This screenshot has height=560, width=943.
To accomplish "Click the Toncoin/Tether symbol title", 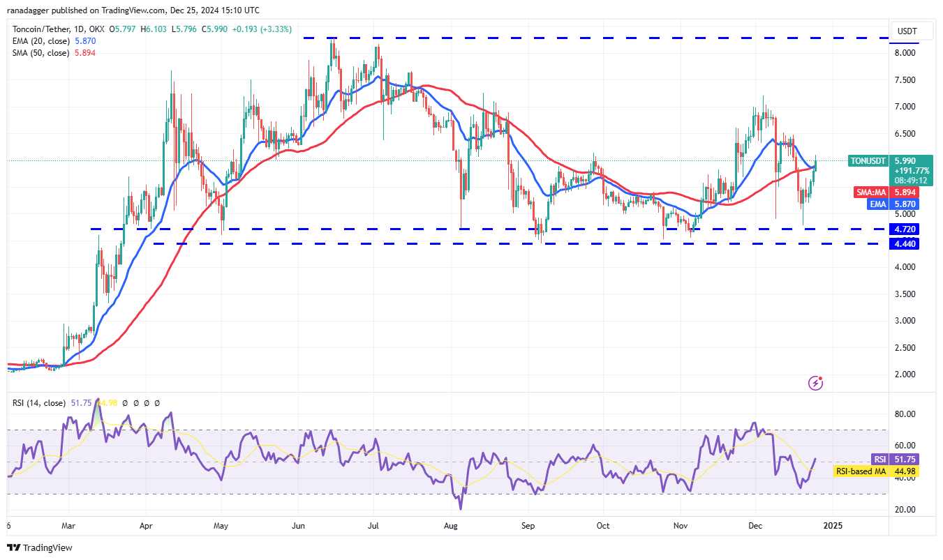I will tap(39, 29).
